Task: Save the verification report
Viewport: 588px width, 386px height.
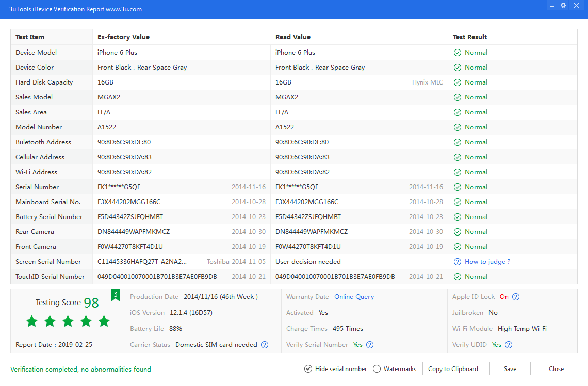Action: [x=510, y=369]
